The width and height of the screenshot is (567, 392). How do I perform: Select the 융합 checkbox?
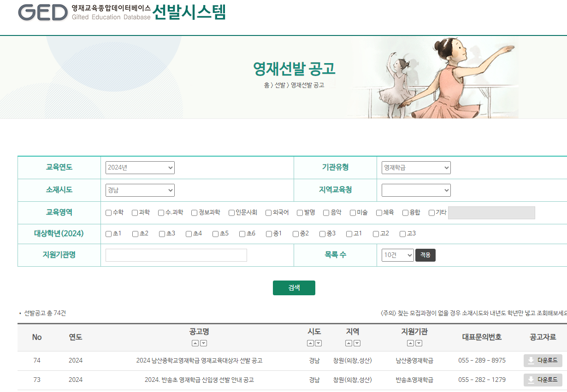coord(405,213)
